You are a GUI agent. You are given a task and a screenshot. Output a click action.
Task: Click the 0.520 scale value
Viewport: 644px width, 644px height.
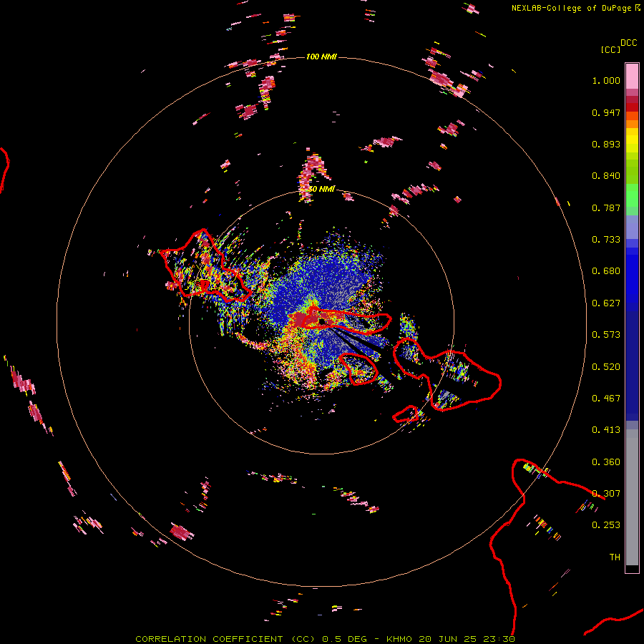(x=606, y=367)
